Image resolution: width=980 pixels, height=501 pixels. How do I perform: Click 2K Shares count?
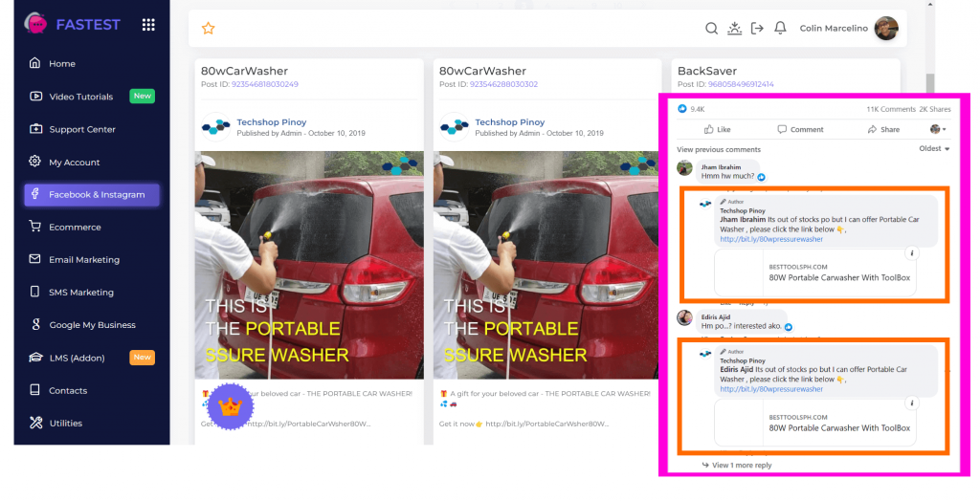pyautogui.click(x=935, y=109)
